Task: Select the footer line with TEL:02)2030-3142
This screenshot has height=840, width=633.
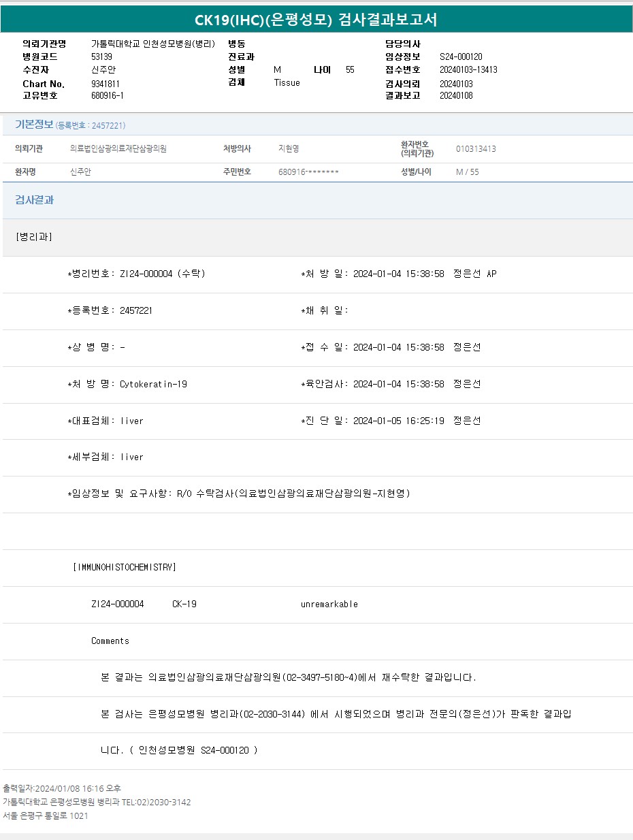Action: (97, 802)
